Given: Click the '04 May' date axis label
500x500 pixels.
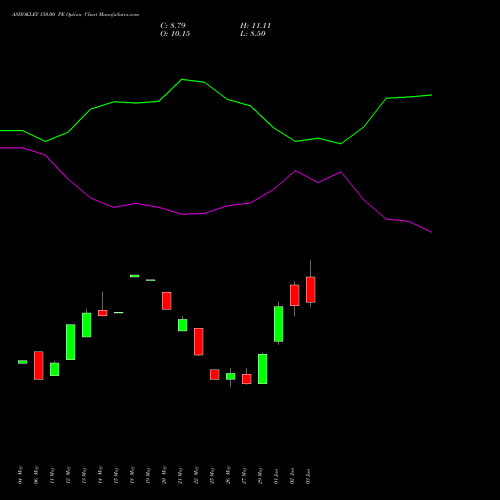Looking at the screenshot, I should pos(20,475).
